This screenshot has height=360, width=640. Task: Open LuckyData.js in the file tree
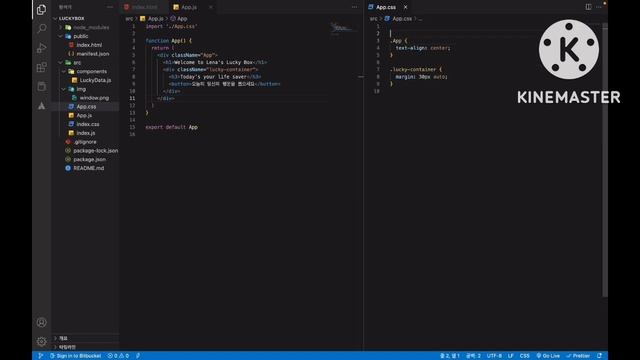tap(95, 80)
